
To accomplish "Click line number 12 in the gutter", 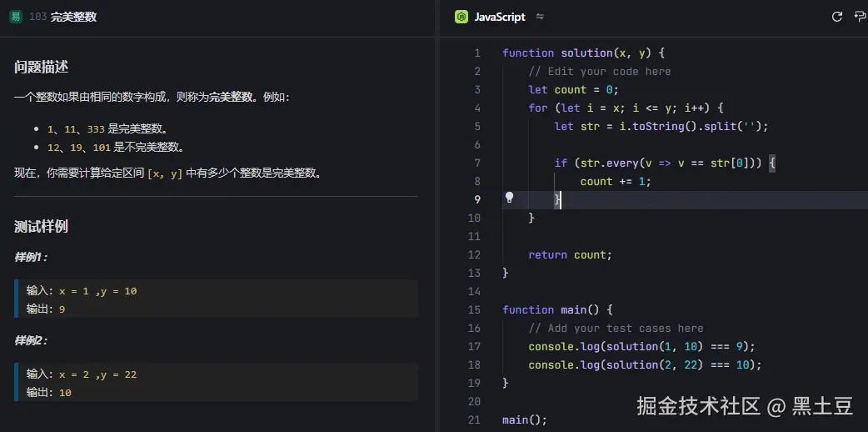I will point(474,255).
